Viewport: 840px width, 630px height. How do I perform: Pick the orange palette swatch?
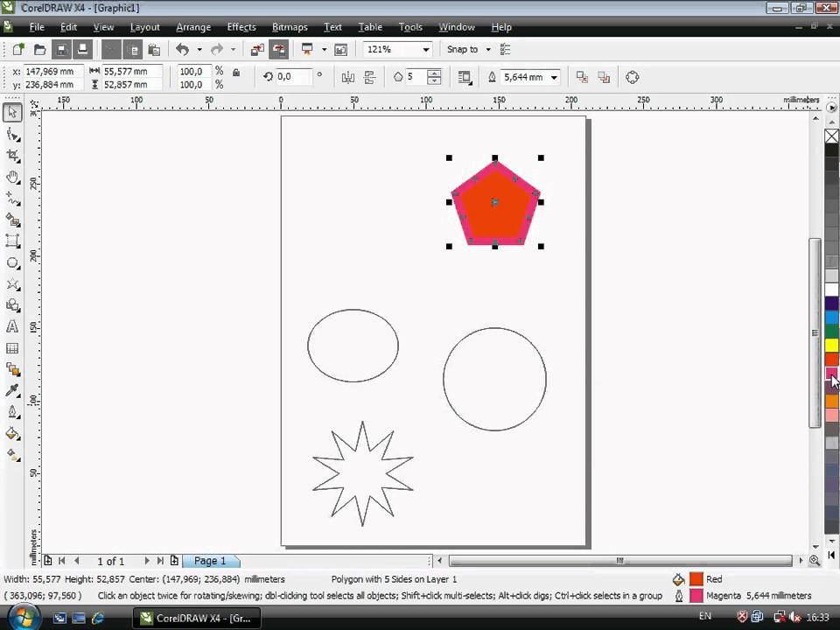tap(831, 402)
